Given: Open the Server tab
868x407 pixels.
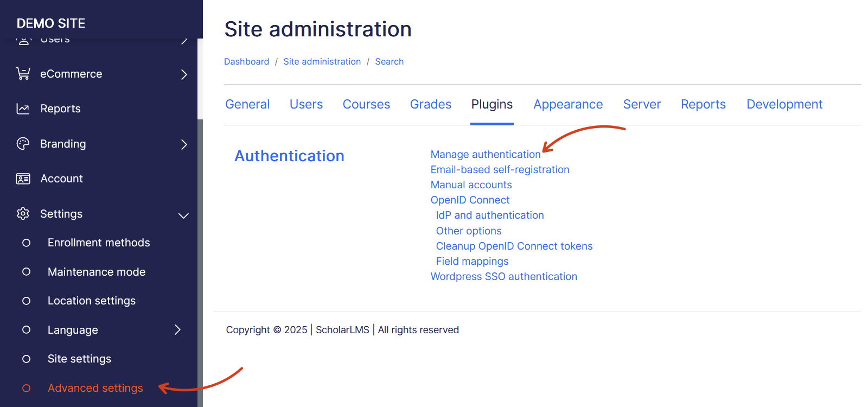Looking at the screenshot, I should (642, 104).
